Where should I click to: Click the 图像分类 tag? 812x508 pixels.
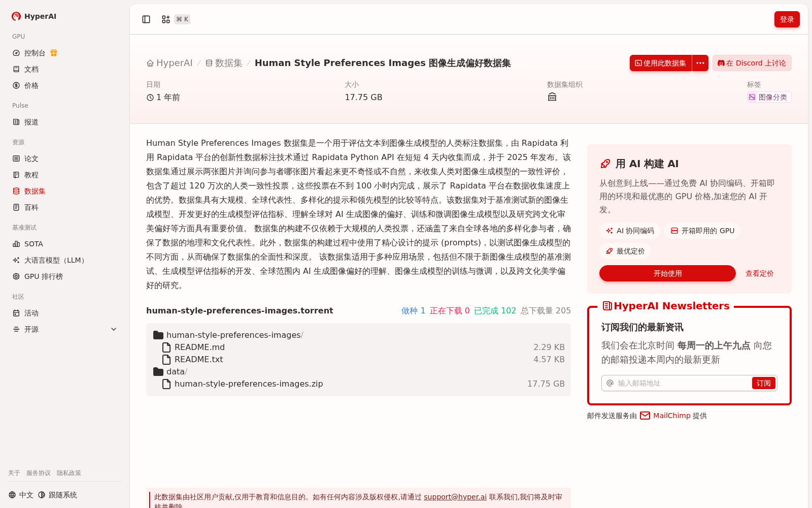769,97
